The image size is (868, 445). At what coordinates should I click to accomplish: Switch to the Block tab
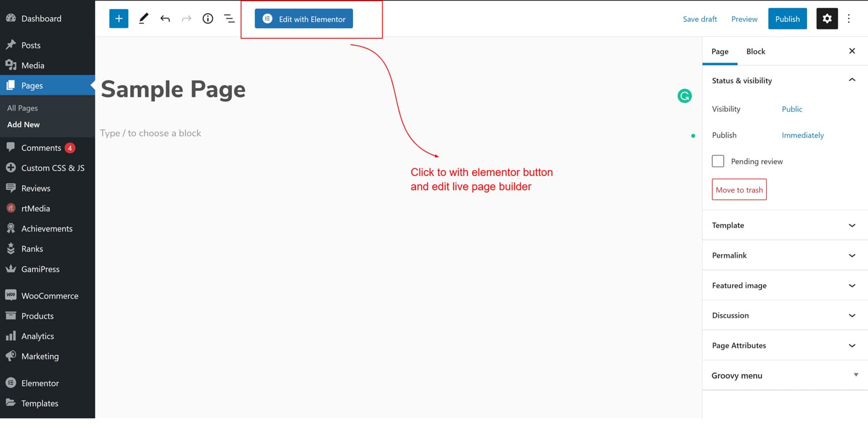(x=756, y=52)
